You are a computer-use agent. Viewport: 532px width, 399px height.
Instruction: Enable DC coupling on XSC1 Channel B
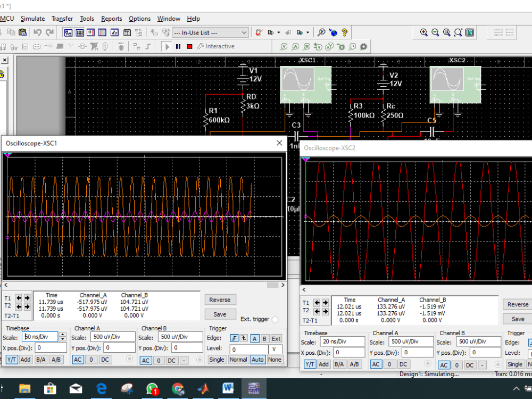pyautogui.click(x=171, y=360)
